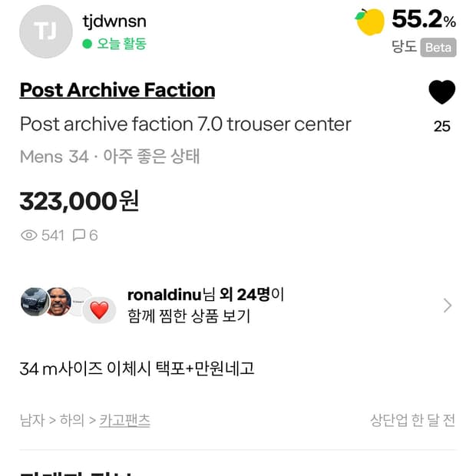Screen dimensions: 476x476
Task: Select the 남자 breadcrumb category
Action: pyautogui.click(x=33, y=420)
